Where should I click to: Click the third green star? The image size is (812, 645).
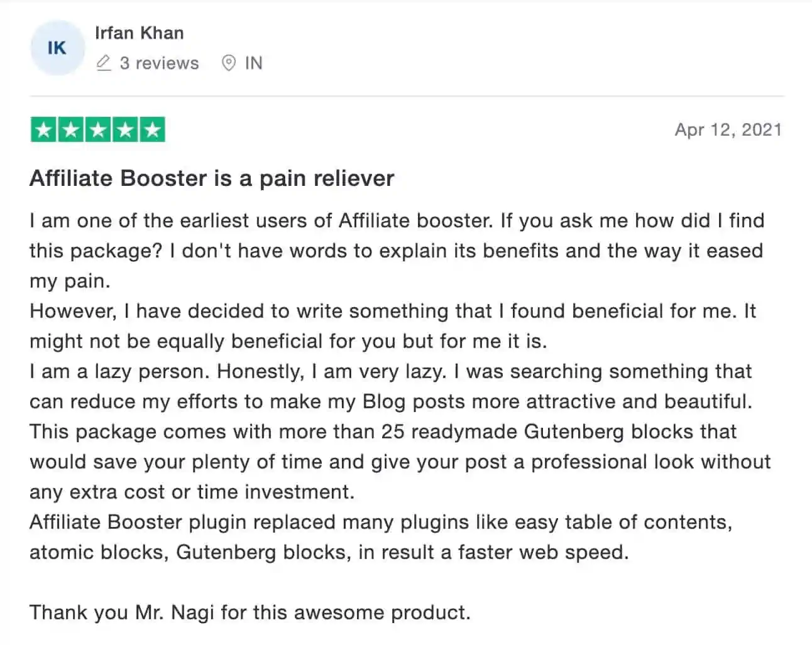coord(98,130)
